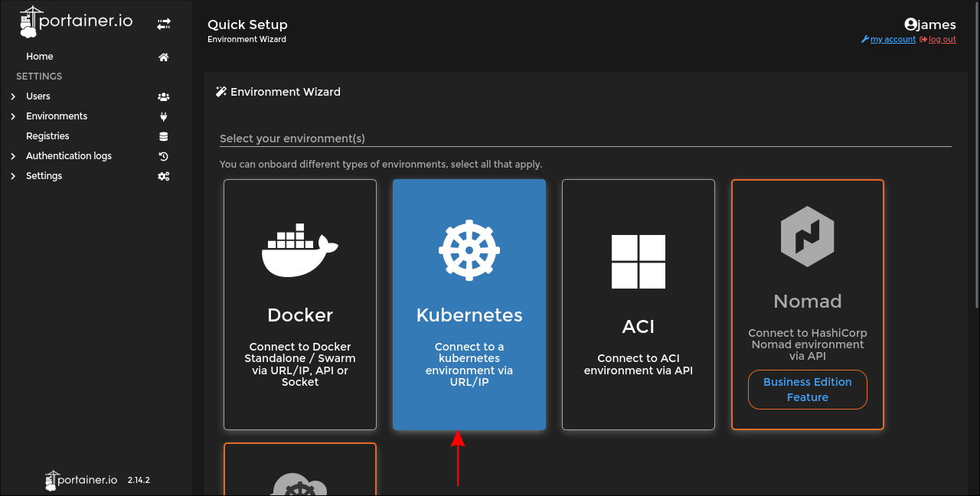Click the Authentication logs history icon

[x=163, y=156]
